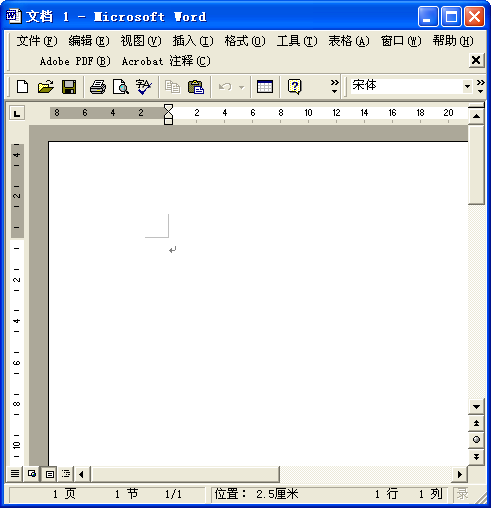This screenshot has height=508, width=491.
Task: Click status bar 1 节 indicator
Action: [126, 494]
